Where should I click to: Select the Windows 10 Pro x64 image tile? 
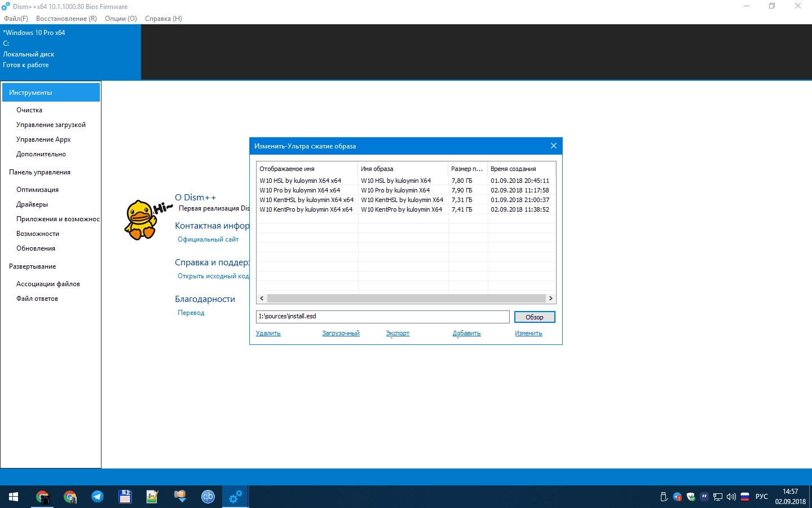pyautogui.click(x=70, y=51)
